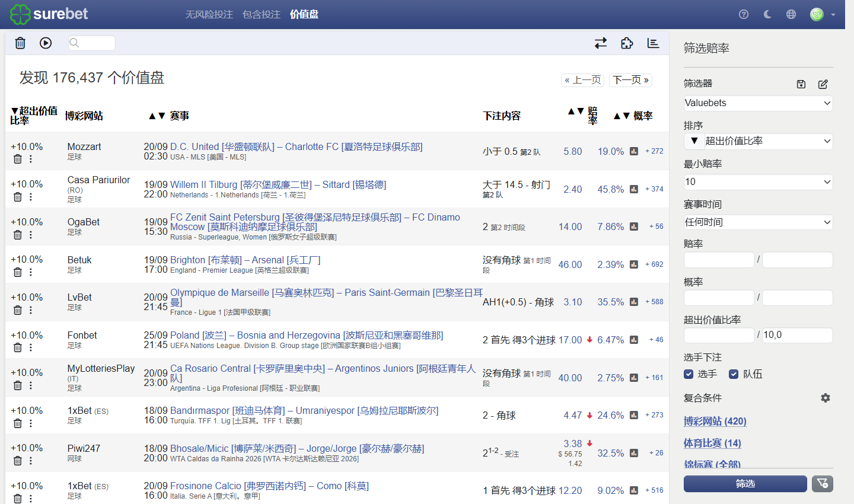Expand the user menu caret
Image resolution: width=854 pixels, height=504 pixels.
click(833, 15)
